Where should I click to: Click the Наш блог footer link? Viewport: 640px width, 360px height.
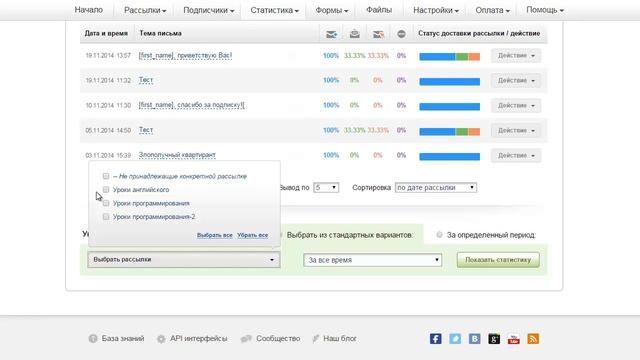[x=340, y=338]
